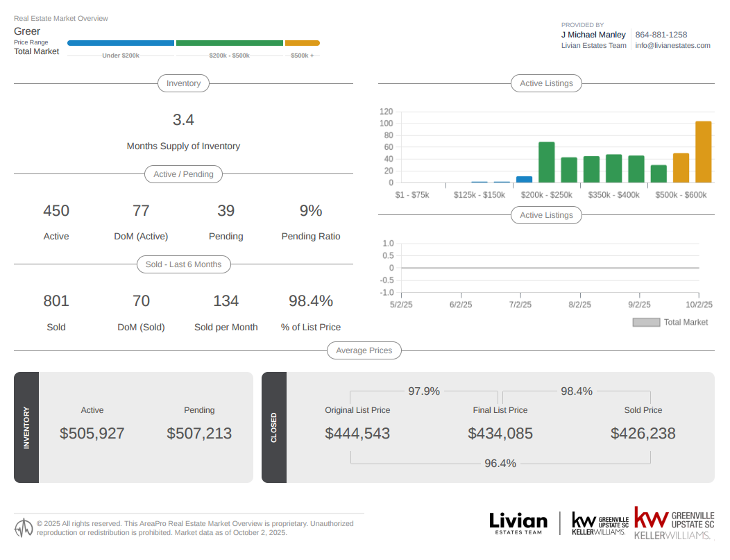Select the orange $500k + price range bar
Image resolution: width=730 pixels, height=560 pixels.
[302, 43]
